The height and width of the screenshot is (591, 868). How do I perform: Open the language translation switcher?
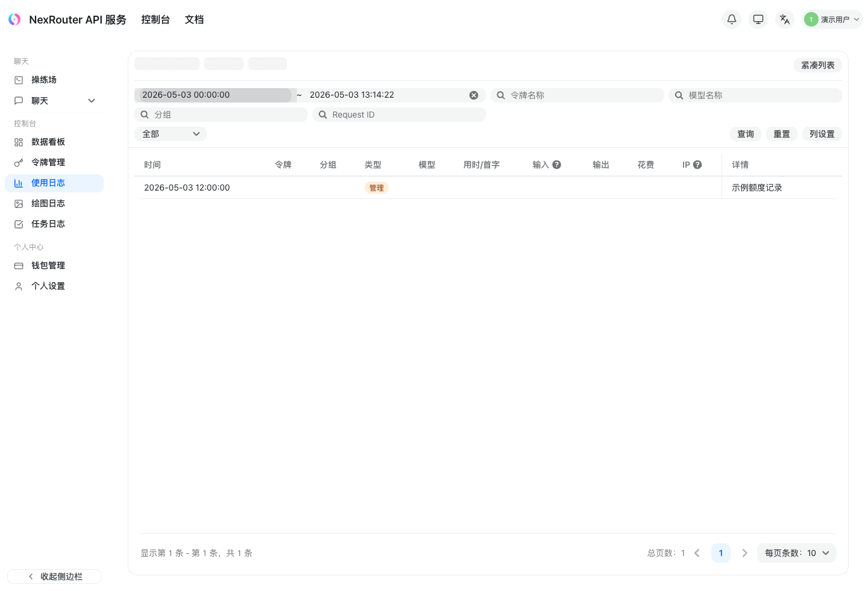tap(785, 19)
